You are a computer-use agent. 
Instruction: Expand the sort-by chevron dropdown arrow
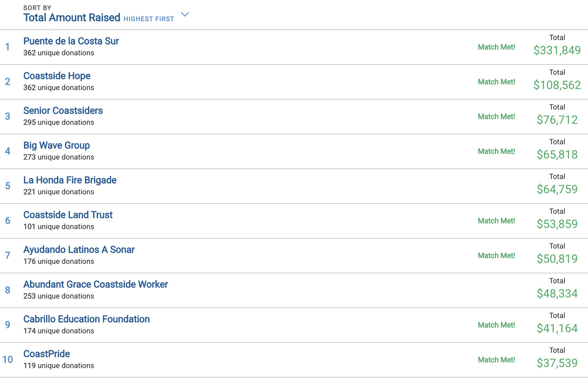(x=185, y=14)
